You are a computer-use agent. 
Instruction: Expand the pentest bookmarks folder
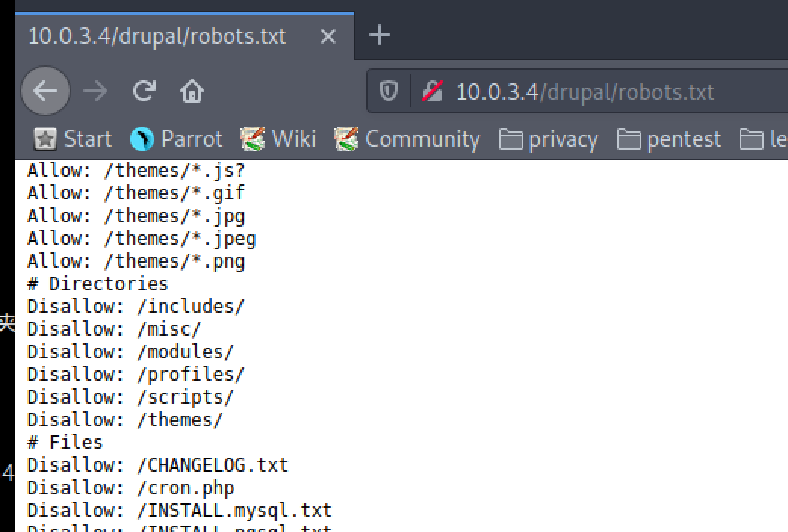(x=669, y=139)
